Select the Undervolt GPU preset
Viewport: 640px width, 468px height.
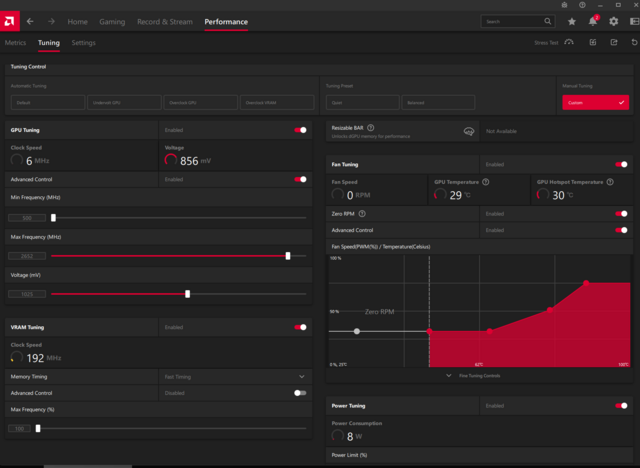coord(123,102)
